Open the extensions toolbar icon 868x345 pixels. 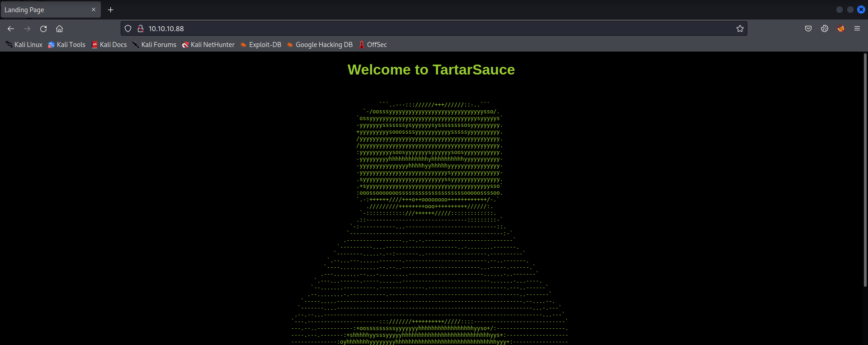pos(825,28)
